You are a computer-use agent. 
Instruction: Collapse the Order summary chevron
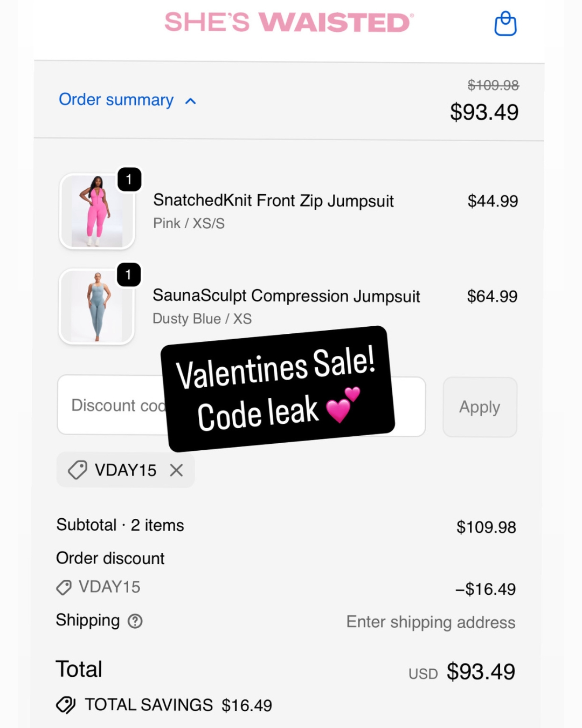tap(190, 101)
